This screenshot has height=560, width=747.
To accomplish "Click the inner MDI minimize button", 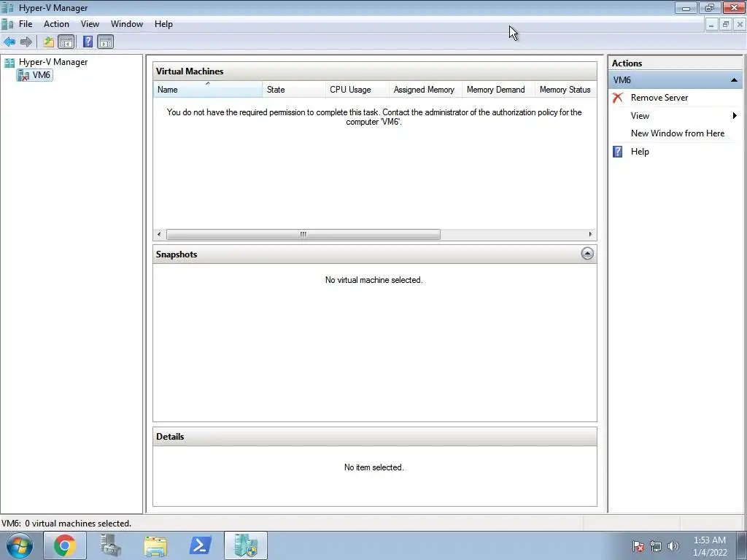I will click(x=711, y=24).
